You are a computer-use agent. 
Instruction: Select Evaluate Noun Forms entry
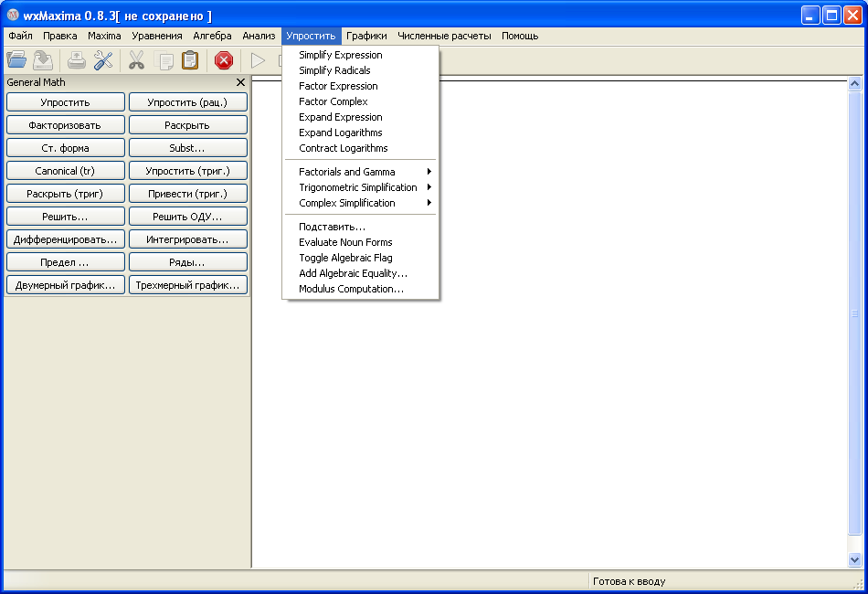click(361, 242)
